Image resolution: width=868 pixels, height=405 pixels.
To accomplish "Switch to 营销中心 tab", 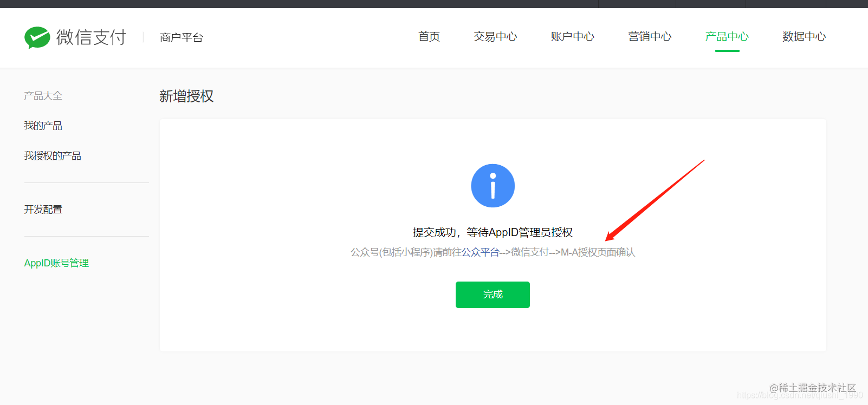I will (650, 36).
